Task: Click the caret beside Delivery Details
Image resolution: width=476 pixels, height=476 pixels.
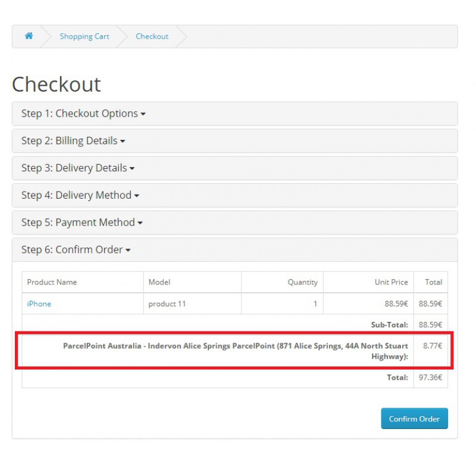Action: click(x=132, y=169)
